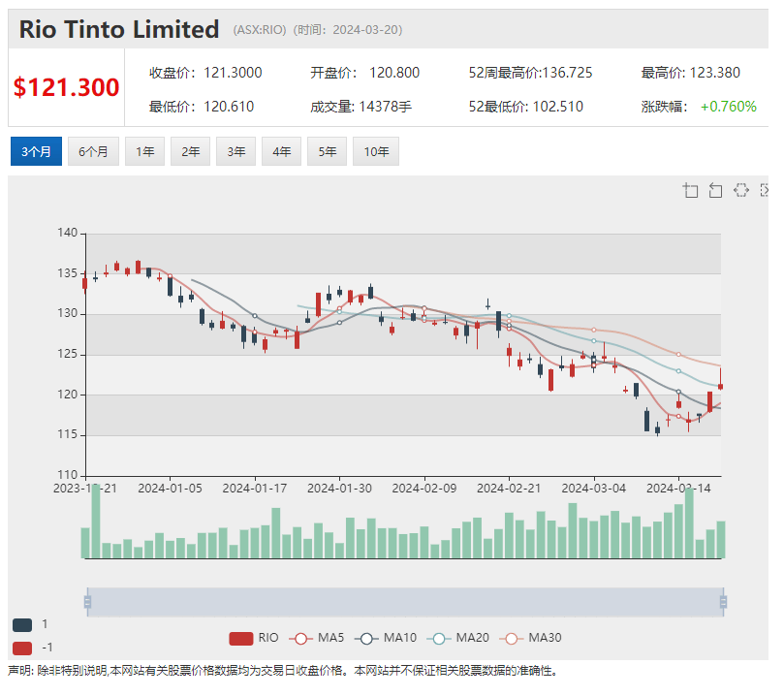The image size is (784, 696).
Task: Choose the 5年 range tab
Action: tap(327, 151)
